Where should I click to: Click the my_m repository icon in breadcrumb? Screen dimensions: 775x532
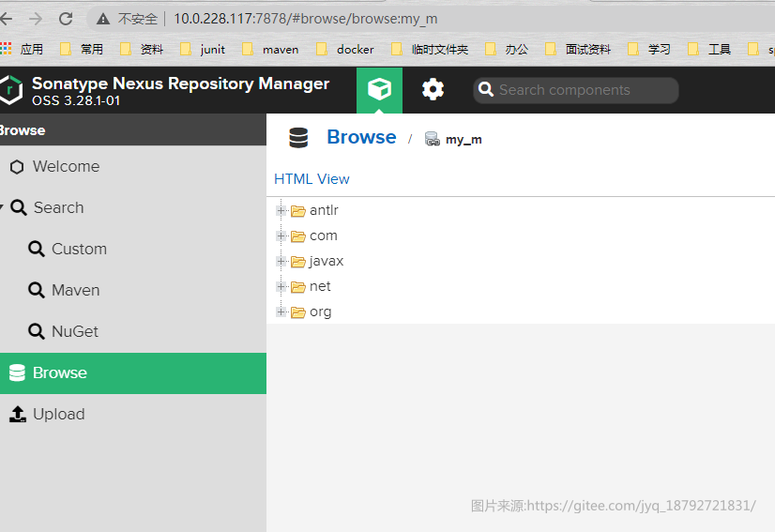(x=432, y=139)
